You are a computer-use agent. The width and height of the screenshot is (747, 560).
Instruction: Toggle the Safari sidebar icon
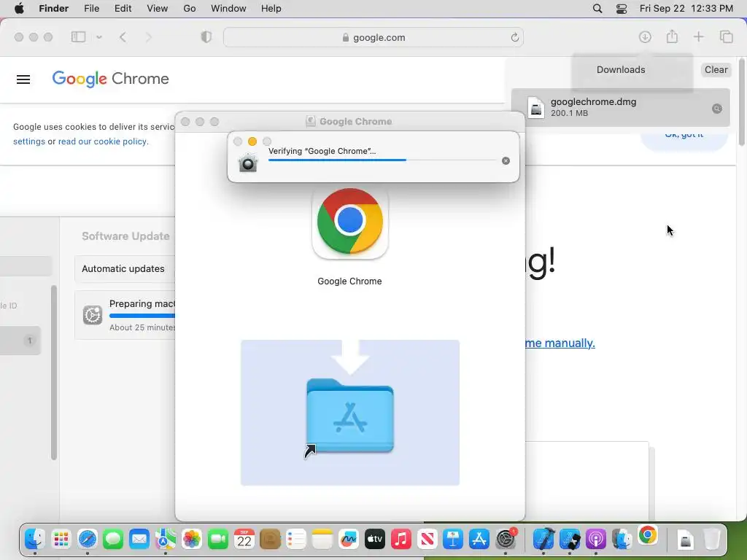(78, 36)
